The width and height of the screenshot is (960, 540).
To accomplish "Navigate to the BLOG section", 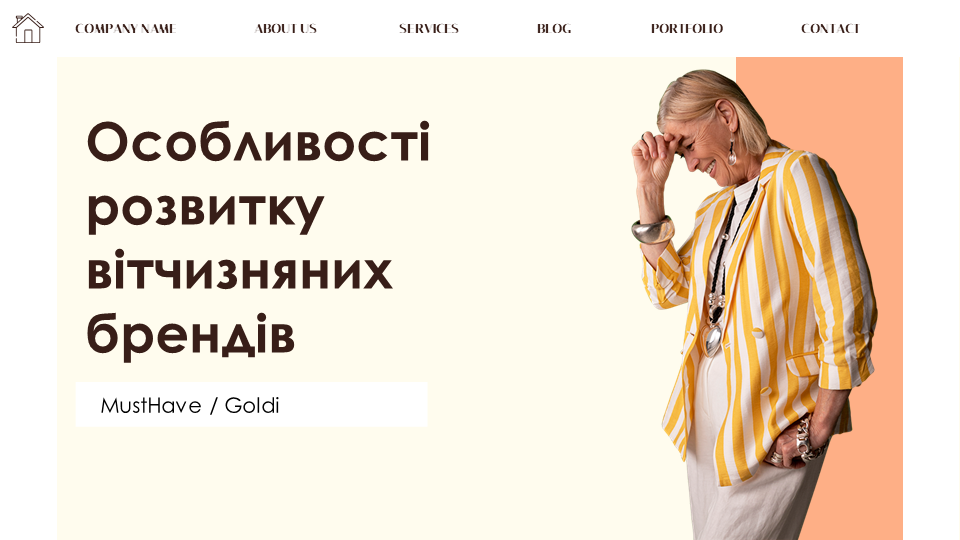I will pyautogui.click(x=554, y=29).
